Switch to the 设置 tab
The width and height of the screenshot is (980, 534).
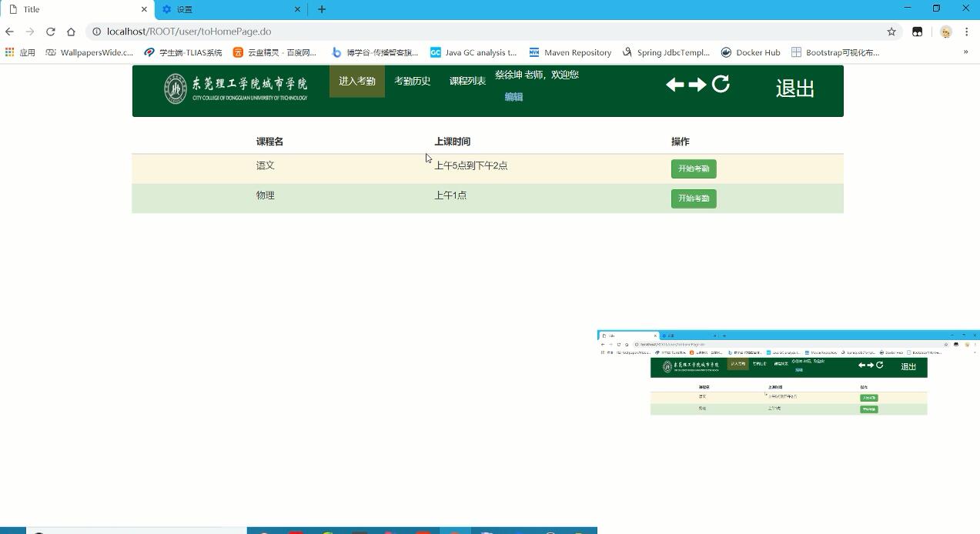tap(231, 9)
